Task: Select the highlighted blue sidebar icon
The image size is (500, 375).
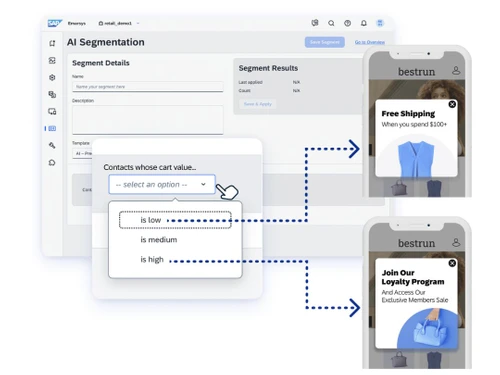Action: 52,128
